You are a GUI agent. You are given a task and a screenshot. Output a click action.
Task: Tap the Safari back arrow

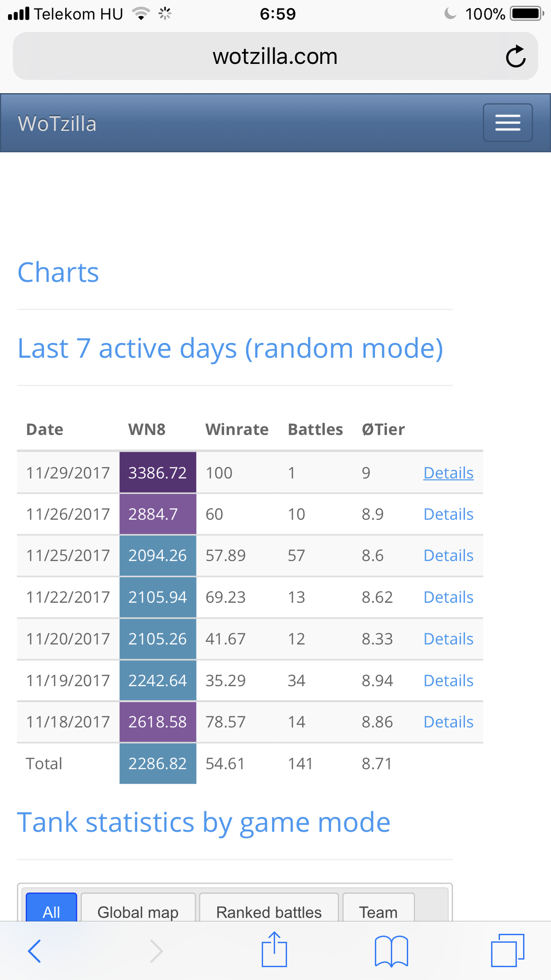(35, 951)
